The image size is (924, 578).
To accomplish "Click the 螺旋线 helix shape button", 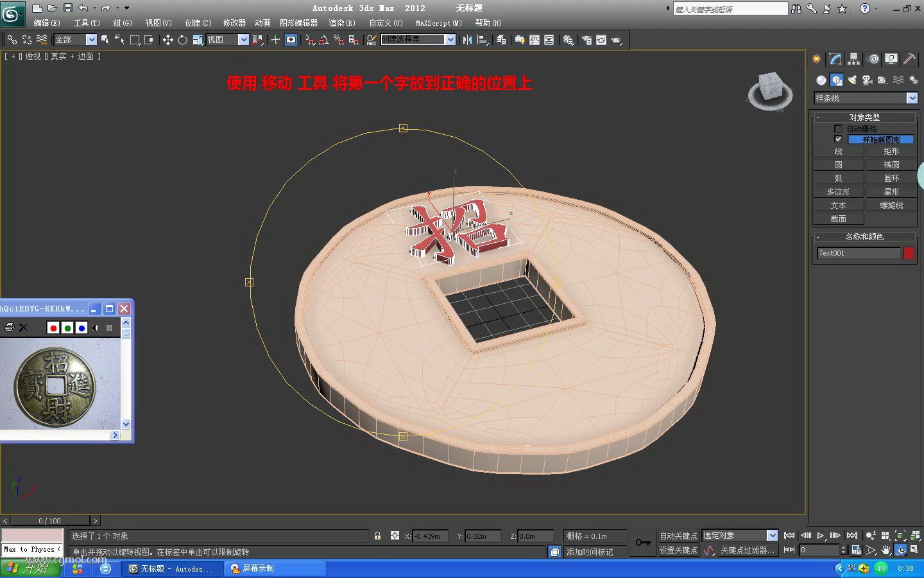I will tap(891, 206).
